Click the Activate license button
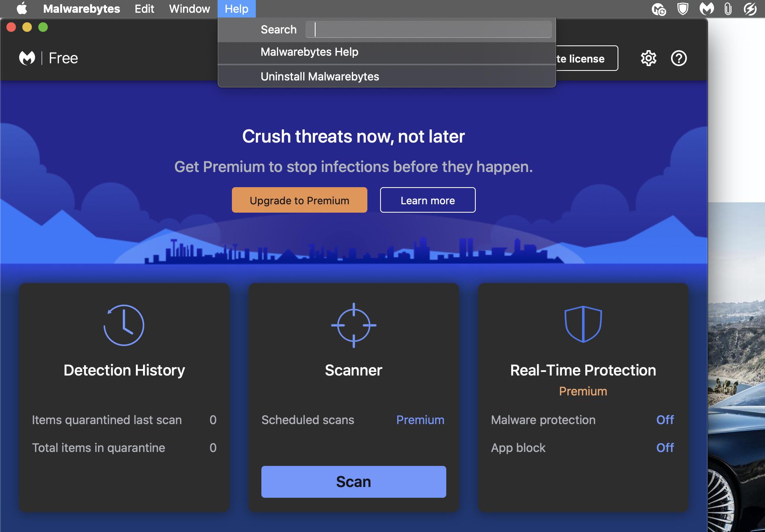 pos(586,58)
